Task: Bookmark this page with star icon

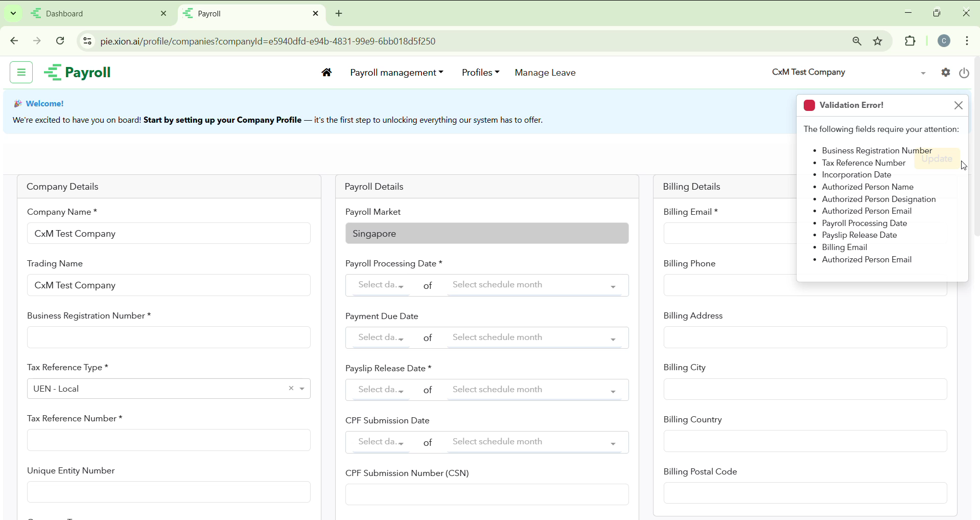Action: [x=878, y=41]
